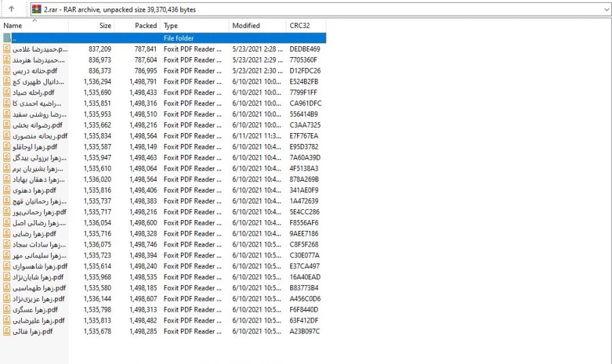Sort files by Size column header
Viewport: 612px width, 364px height.
pos(105,26)
